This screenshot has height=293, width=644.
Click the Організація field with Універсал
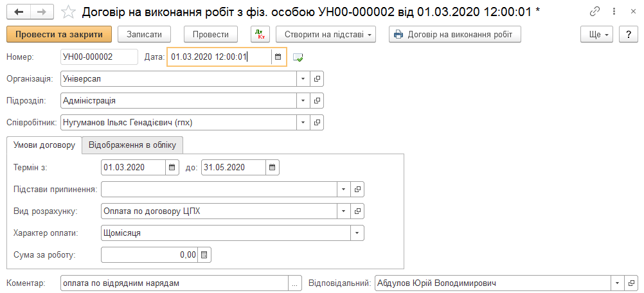[179, 79]
